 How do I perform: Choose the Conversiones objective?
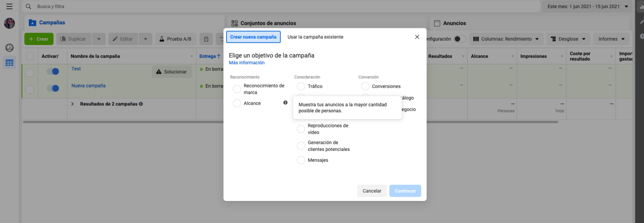click(365, 87)
